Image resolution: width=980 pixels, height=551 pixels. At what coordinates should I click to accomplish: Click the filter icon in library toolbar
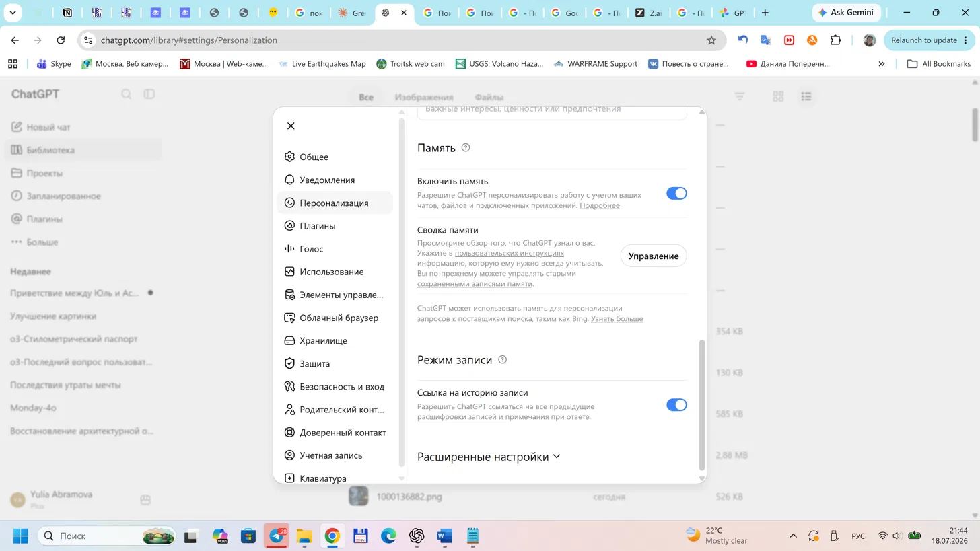pos(740,97)
